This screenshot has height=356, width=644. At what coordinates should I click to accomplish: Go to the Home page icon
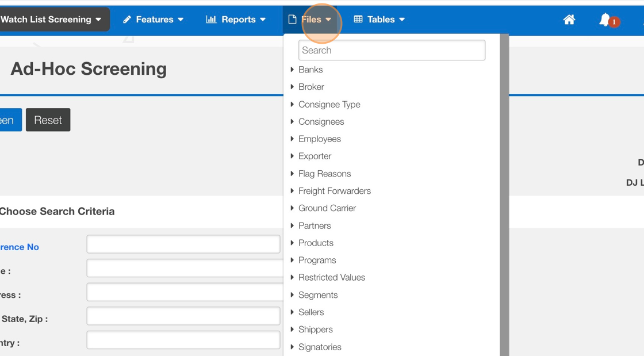[x=569, y=20]
